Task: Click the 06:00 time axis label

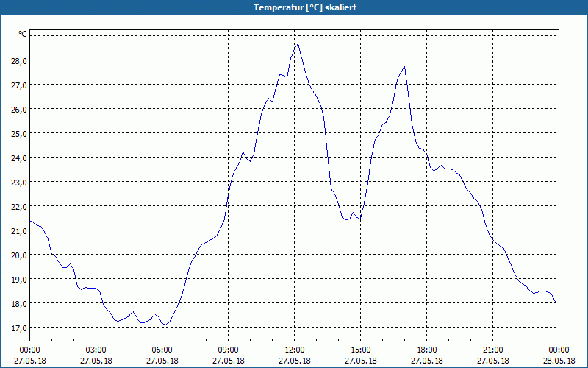Action: 162,350
